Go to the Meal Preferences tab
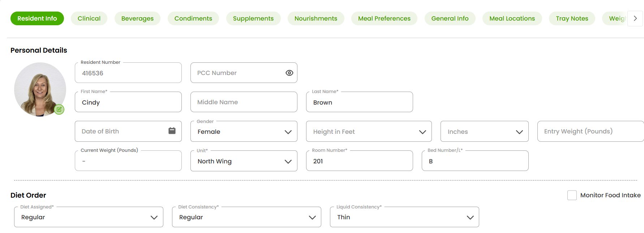Screen dimensions: 644x233 [x=384, y=18]
